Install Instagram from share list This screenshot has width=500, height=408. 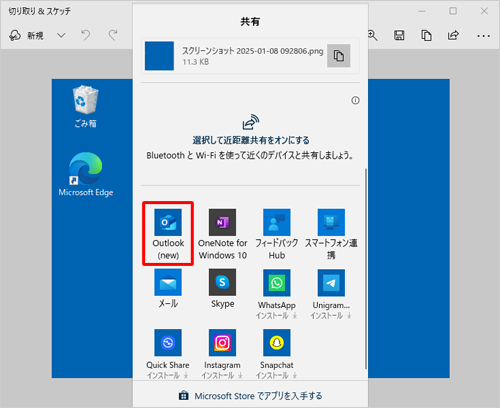(x=222, y=354)
